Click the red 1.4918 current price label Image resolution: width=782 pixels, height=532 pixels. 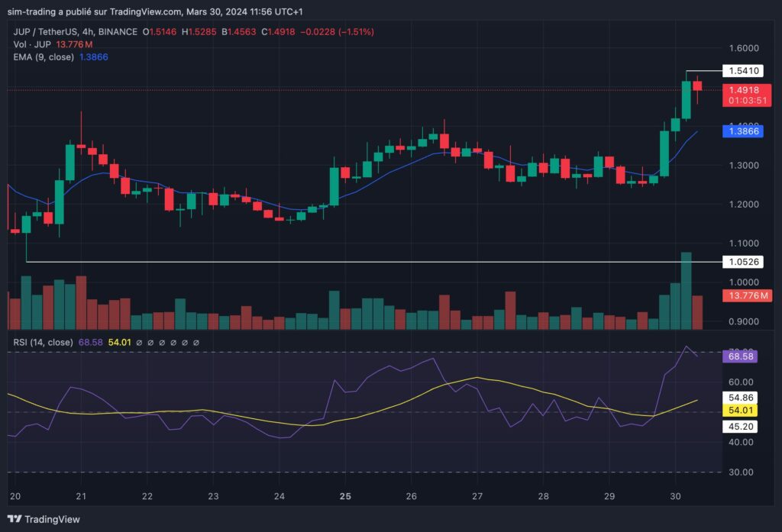(743, 89)
